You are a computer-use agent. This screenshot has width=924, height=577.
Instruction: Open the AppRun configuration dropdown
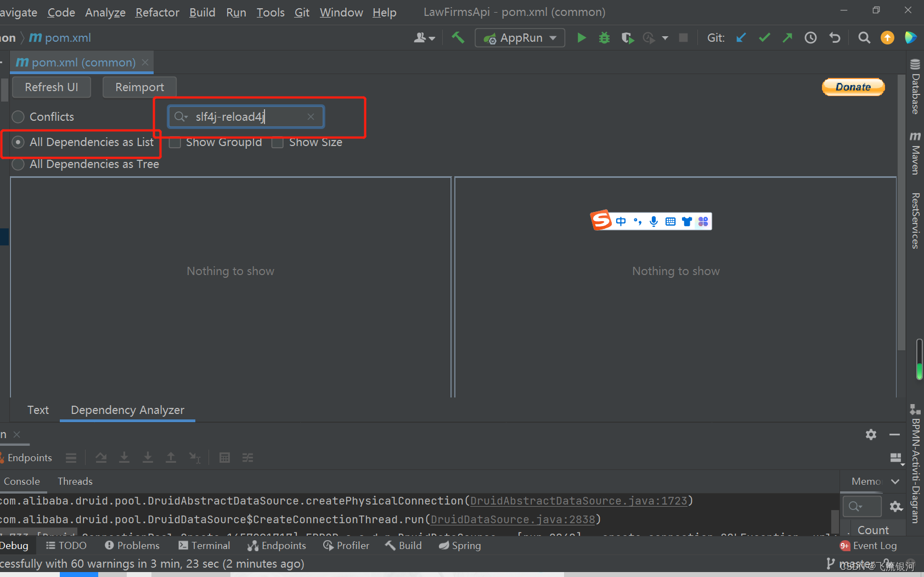coord(551,37)
